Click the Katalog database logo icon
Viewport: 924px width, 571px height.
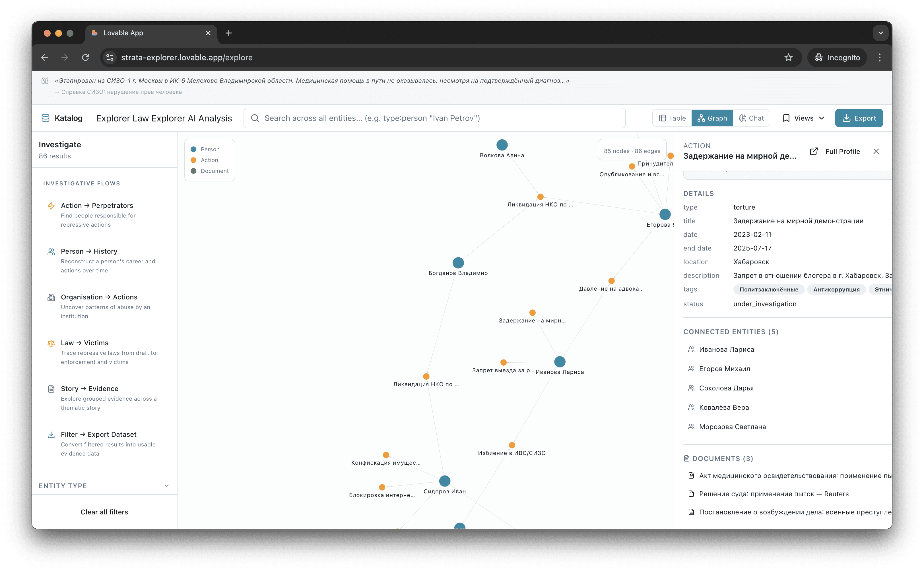pyautogui.click(x=45, y=118)
